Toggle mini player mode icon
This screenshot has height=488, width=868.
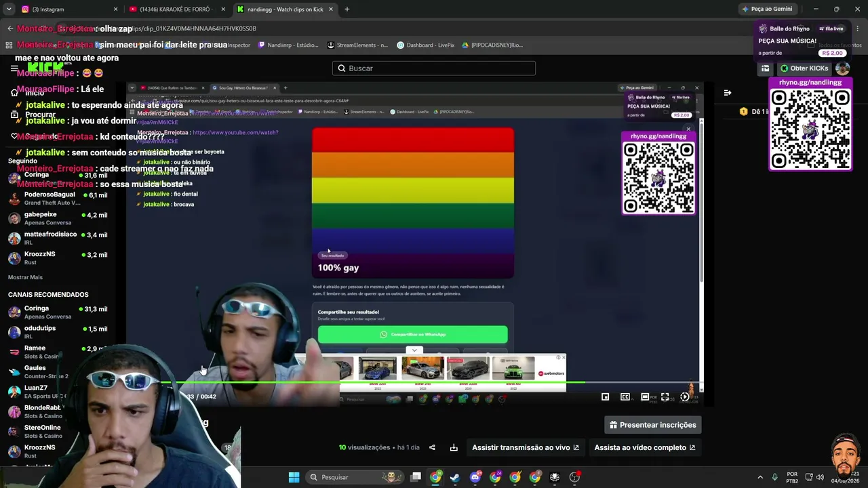pyautogui.click(x=606, y=397)
